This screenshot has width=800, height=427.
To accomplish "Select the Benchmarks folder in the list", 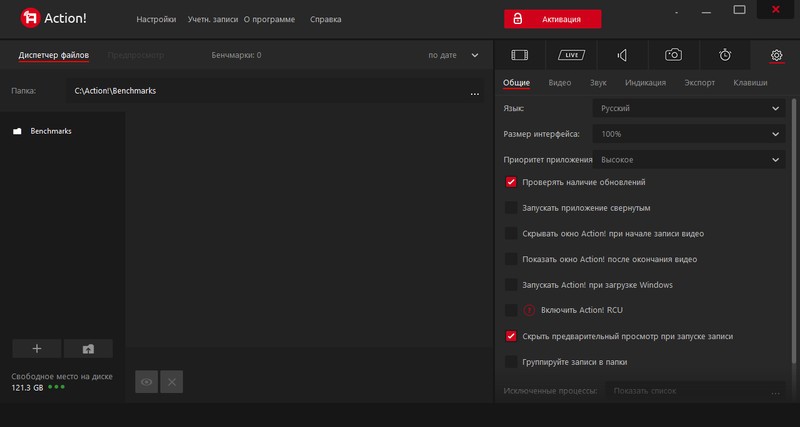I will click(50, 131).
